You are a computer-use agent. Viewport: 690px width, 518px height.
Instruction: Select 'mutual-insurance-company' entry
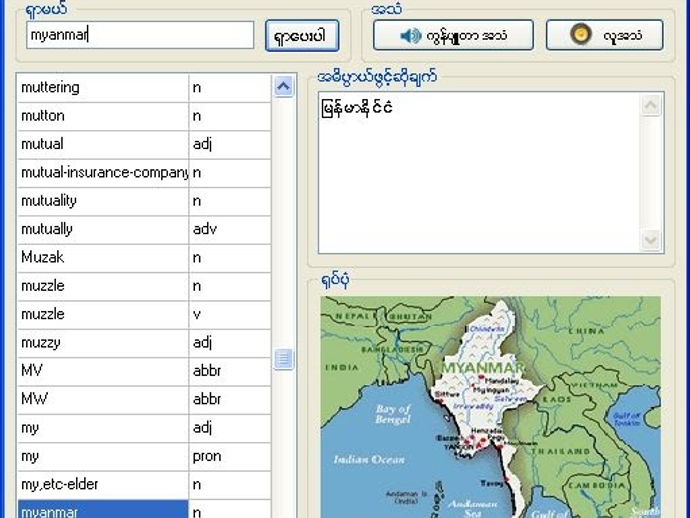pyautogui.click(x=103, y=173)
